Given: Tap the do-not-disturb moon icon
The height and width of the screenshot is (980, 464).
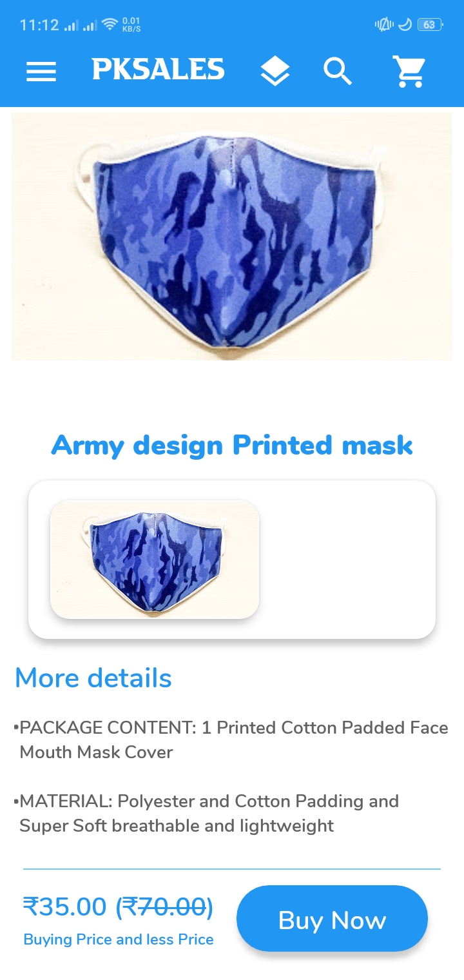Looking at the screenshot, I should coord(405,24).
